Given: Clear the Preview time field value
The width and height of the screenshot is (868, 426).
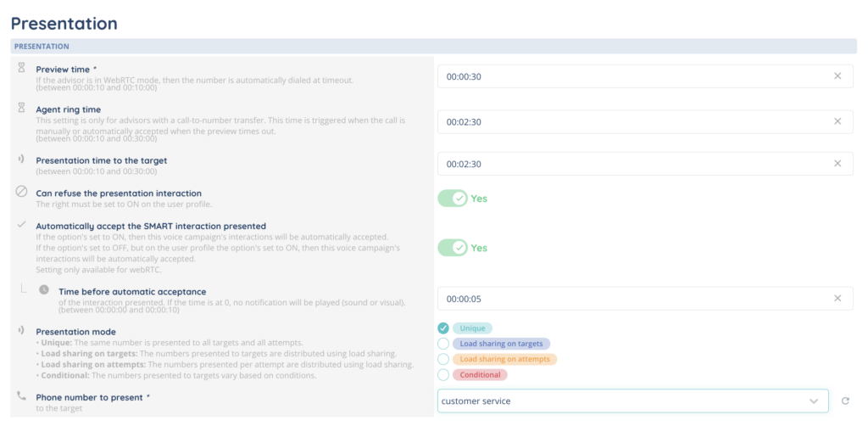Looking at the screenshot, I should click(x=837, y=76).
